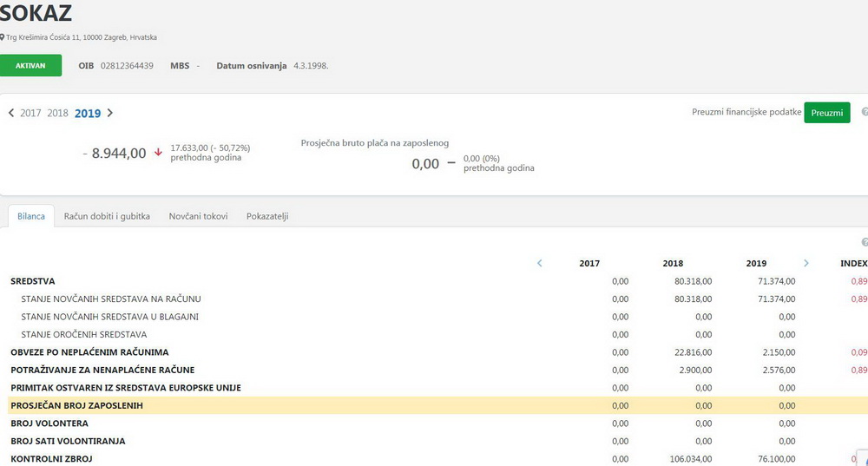
Task: Select the highlighted year 2019
Action: (88, 113)
